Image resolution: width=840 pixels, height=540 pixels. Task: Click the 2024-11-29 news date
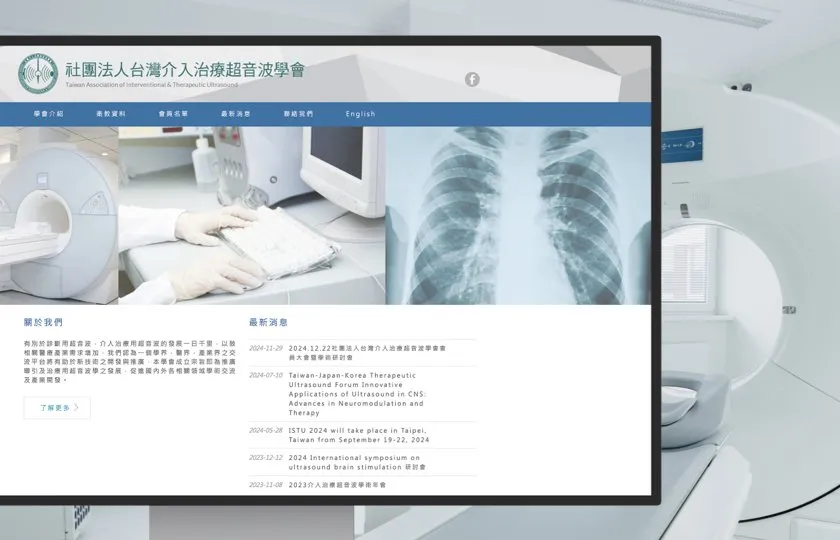[266, 348]
